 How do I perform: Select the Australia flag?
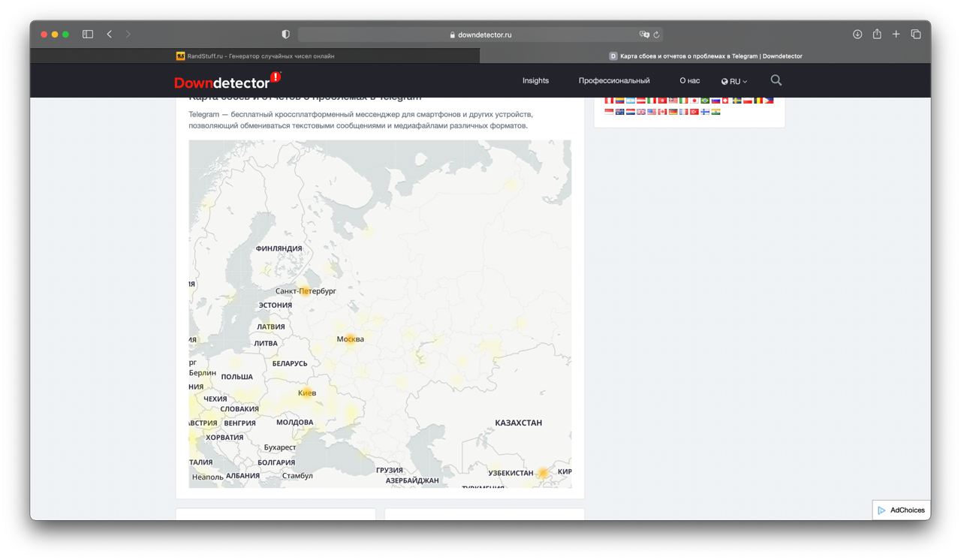(x=620, y=112)
